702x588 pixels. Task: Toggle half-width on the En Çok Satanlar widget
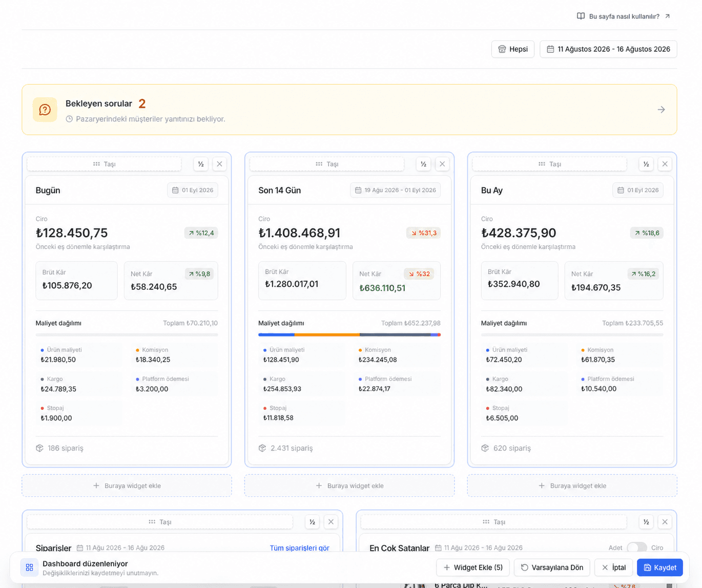click(x=646, y=522)
